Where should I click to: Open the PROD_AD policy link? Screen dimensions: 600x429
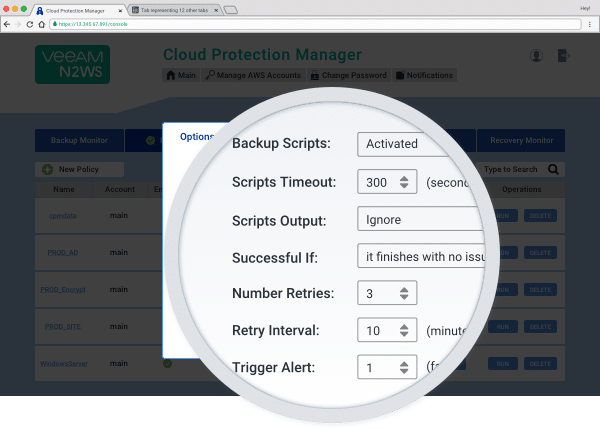(x=63, y=253)
